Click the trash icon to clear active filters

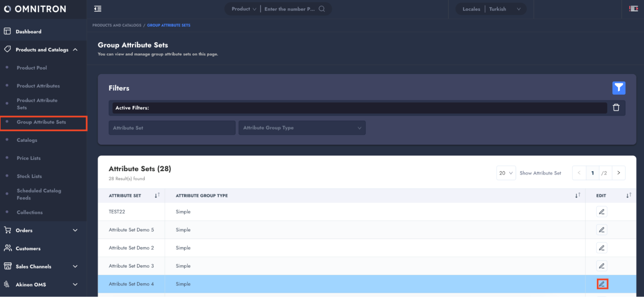pos(616,108)
